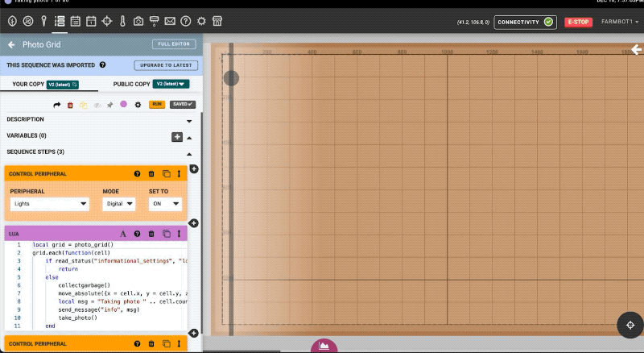Click help icon on the LUA step
The height and width of the screenshot is (353, 644).
click(x=137, y=234)
